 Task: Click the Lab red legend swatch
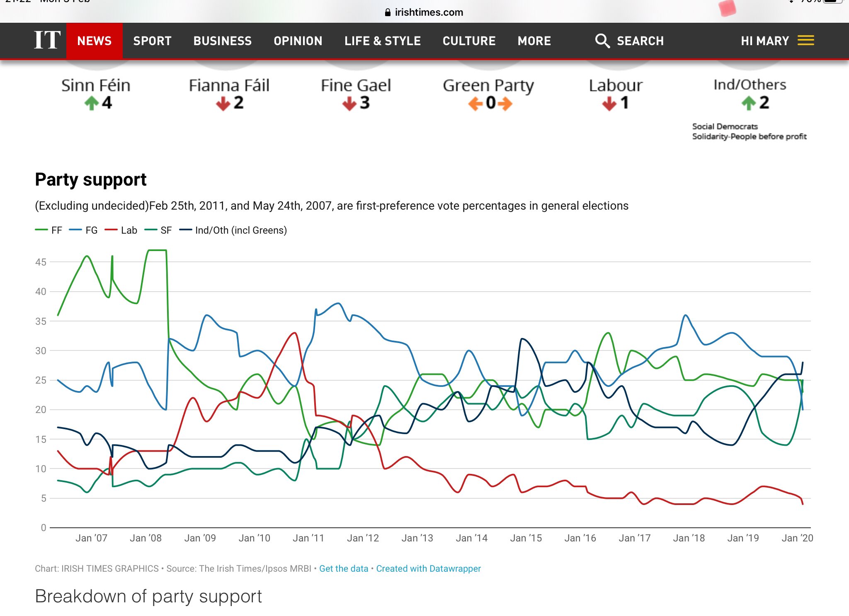pos(111,230)
